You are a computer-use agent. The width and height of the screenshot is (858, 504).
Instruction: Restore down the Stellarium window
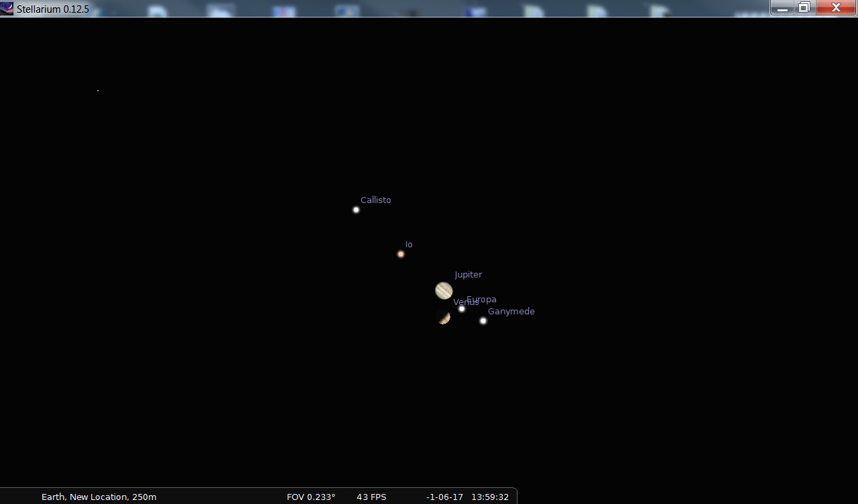[x=804, y=8]
